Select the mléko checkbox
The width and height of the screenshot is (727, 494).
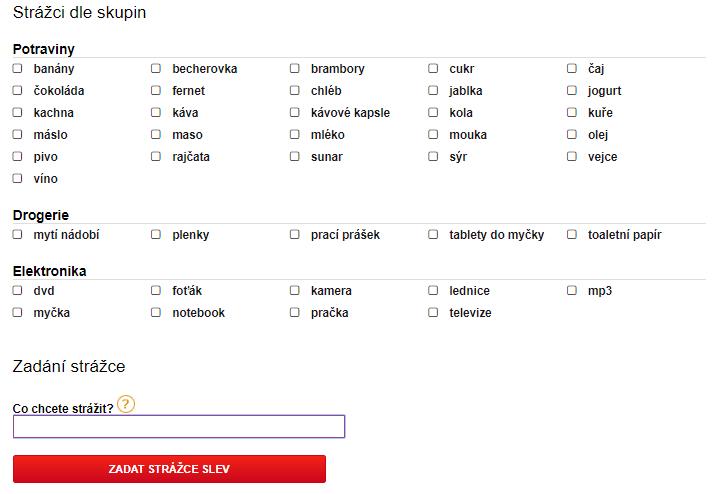point(294,134)
